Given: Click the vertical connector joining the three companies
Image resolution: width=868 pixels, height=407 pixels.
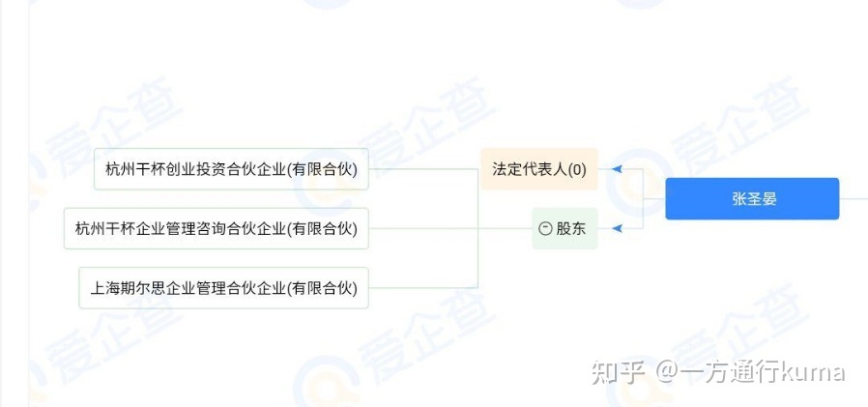Looking at the screenshot, I should pos(477,228).
